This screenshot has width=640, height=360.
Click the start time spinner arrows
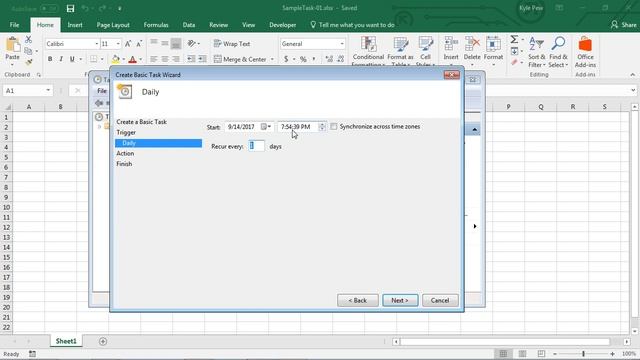click(x=322, y=127)
